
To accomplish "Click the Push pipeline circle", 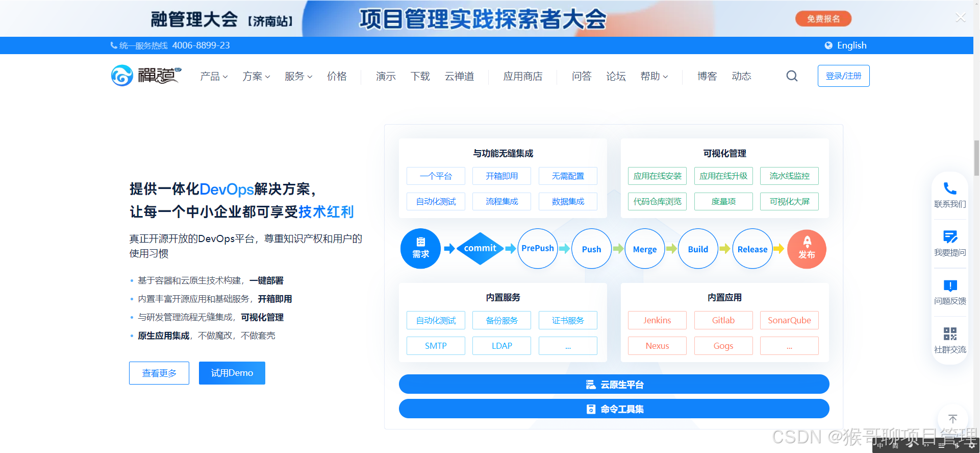I will click(592, 249).
